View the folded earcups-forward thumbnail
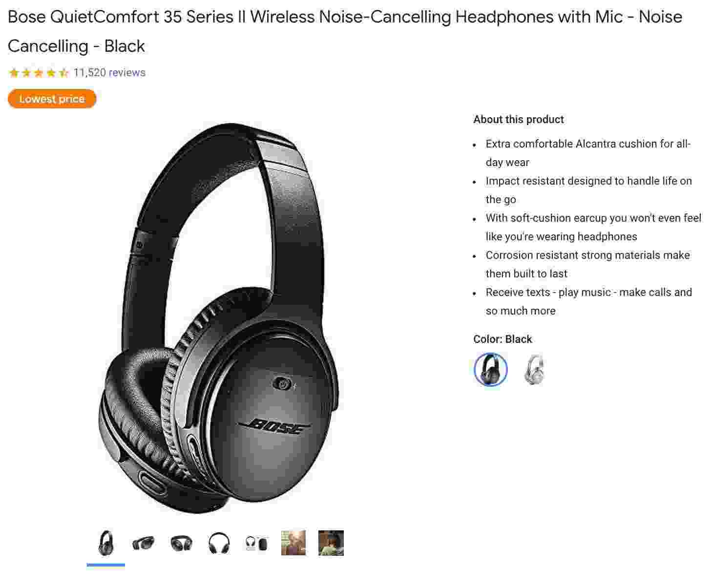This screenshot has width=713, height=588. pos(181,543)
